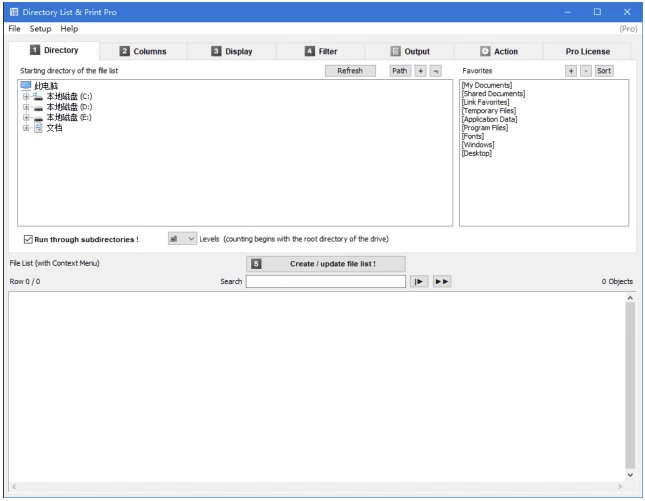Click the plus button to add a favorite
The image size is (645, 501).
coord(571,71)
